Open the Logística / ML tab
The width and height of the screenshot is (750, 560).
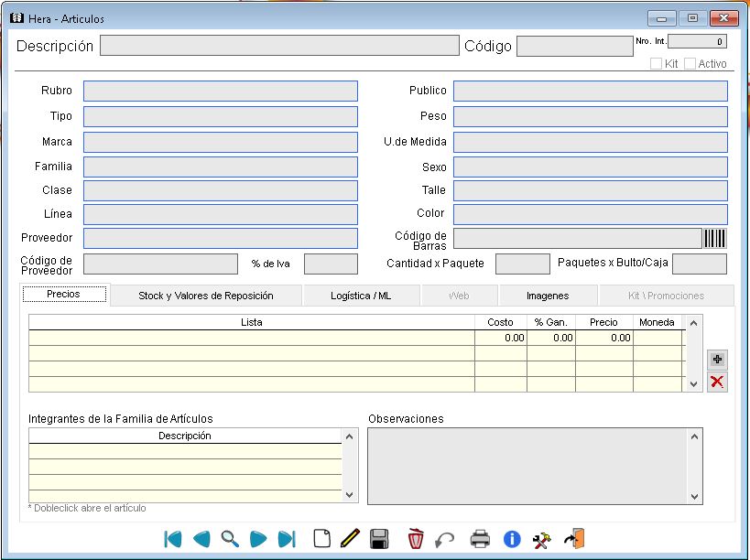click(x=361, y=296)
